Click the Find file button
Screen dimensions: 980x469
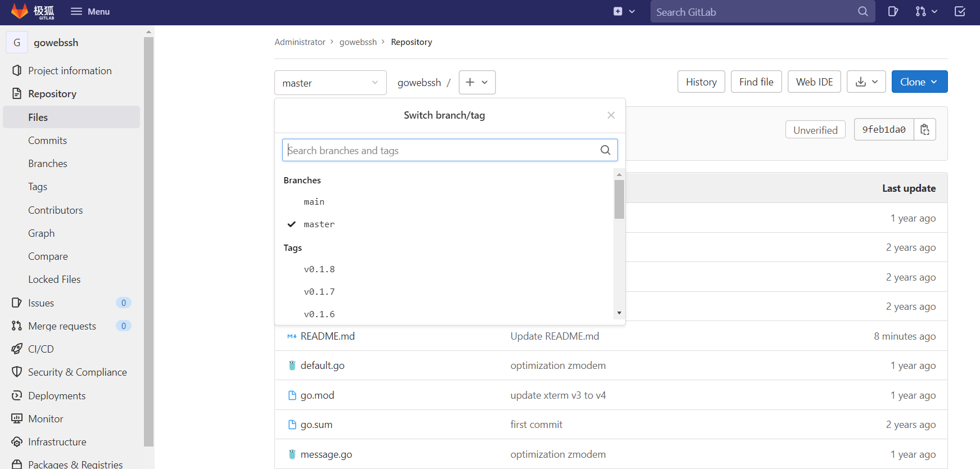[756, 82]
